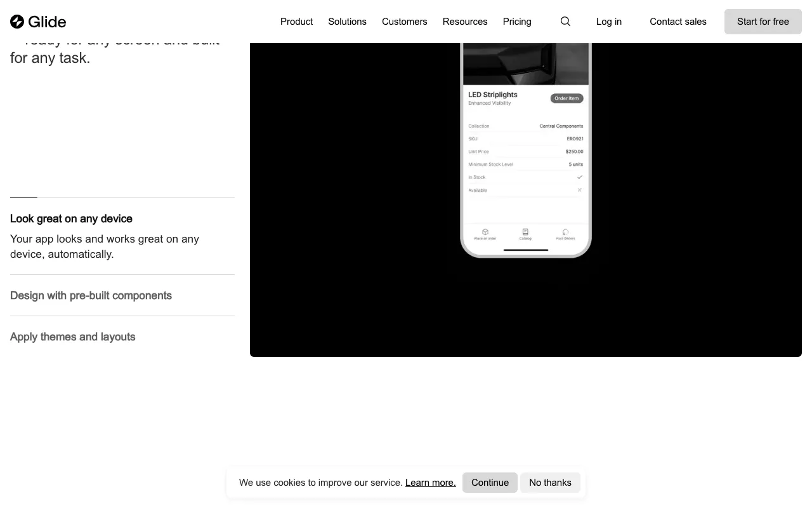Go to the Pricing page

517,22
